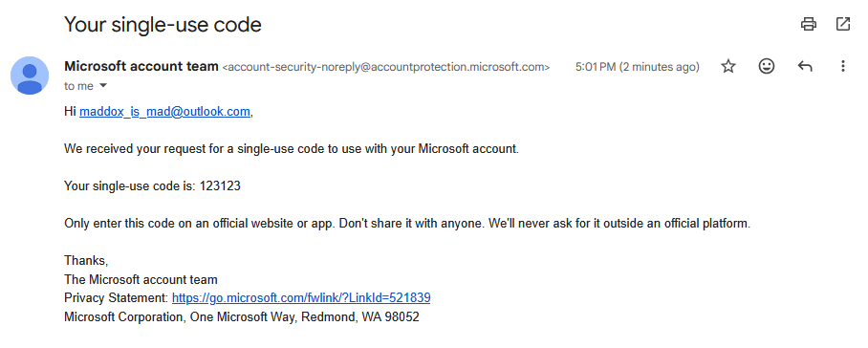The width and height of the screenshot is (868, 348).
Task: Click the 'Your single-use code' subject heading
Action: click(163, 24)
